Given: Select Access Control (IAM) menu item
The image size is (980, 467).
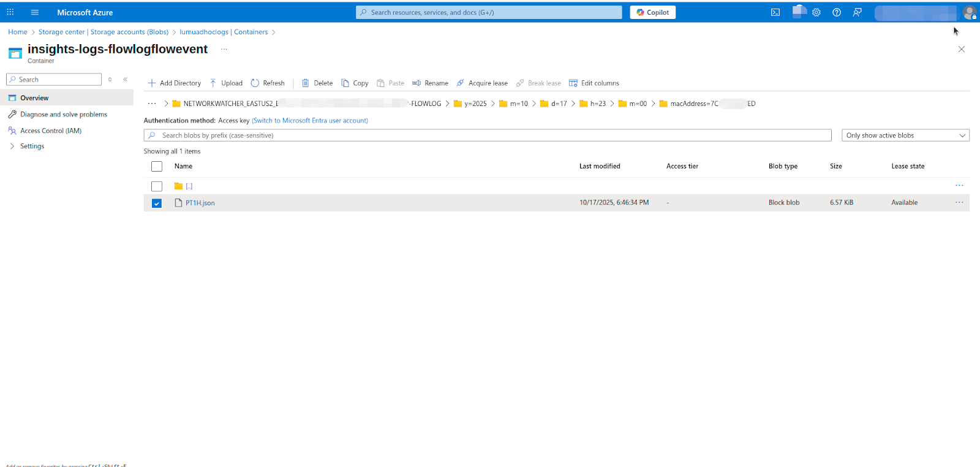Looking at the screenshot, I should tap(50, 131).
